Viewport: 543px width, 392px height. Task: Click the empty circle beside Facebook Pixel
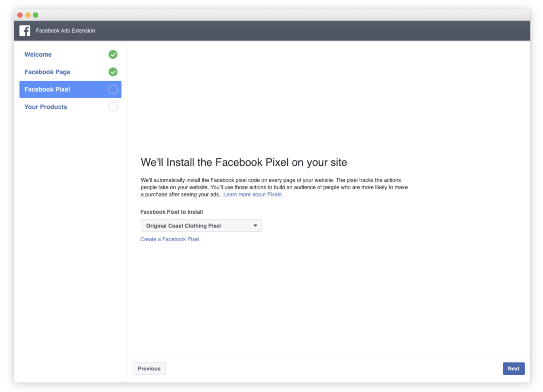pyautogui.click(x=113, y=89)
